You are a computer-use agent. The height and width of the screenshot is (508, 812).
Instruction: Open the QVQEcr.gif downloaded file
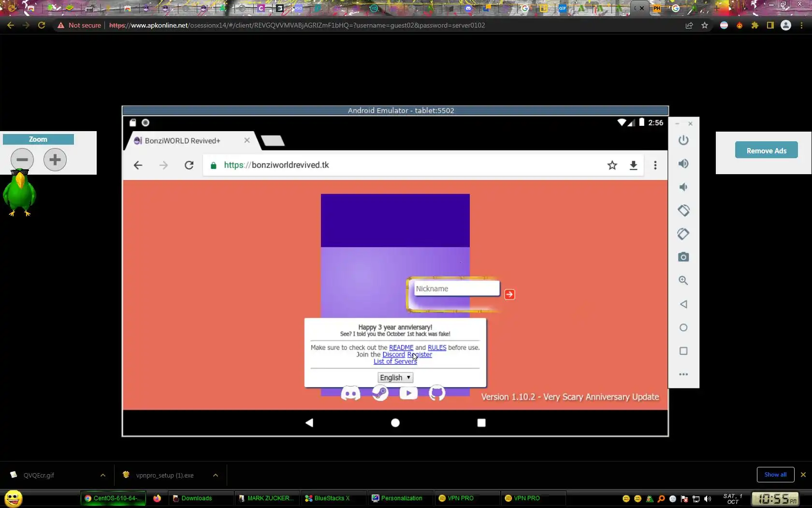click(x=39, y=476)
